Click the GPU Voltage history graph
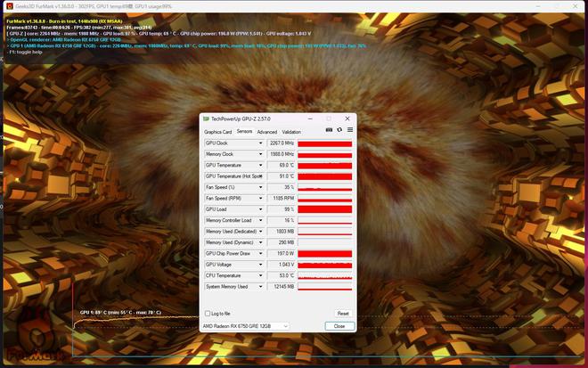This screenshot has height=368, width=588. tap(325, 265)
